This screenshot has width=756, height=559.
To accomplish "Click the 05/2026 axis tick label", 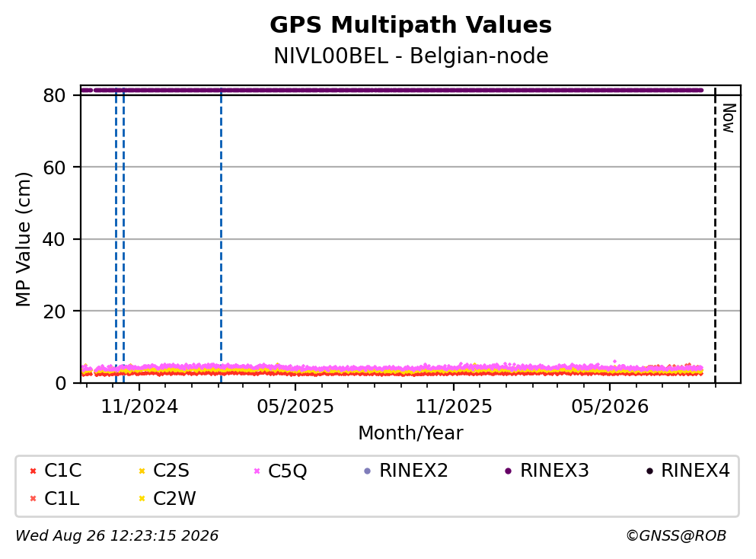I will tap(610, 407).
